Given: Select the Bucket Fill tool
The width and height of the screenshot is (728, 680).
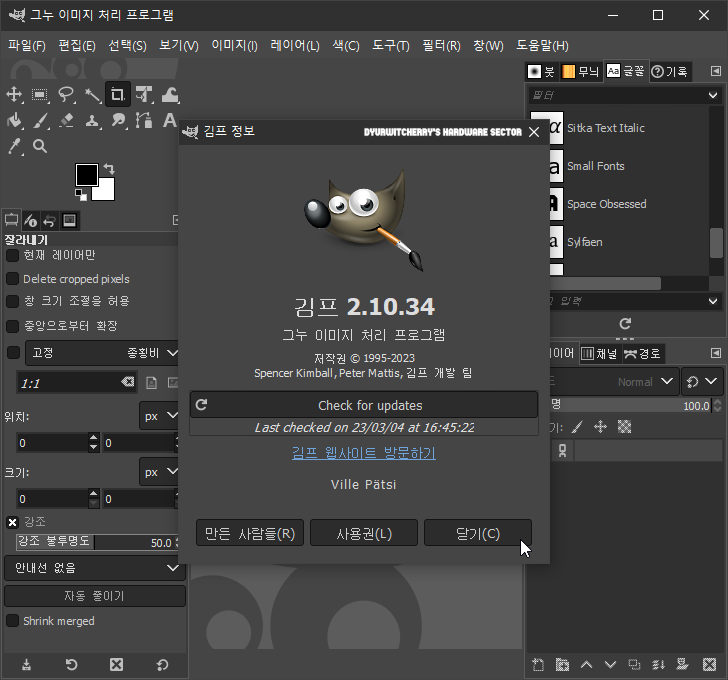Looking at the screenshot, I should click(x=14, y=121).
